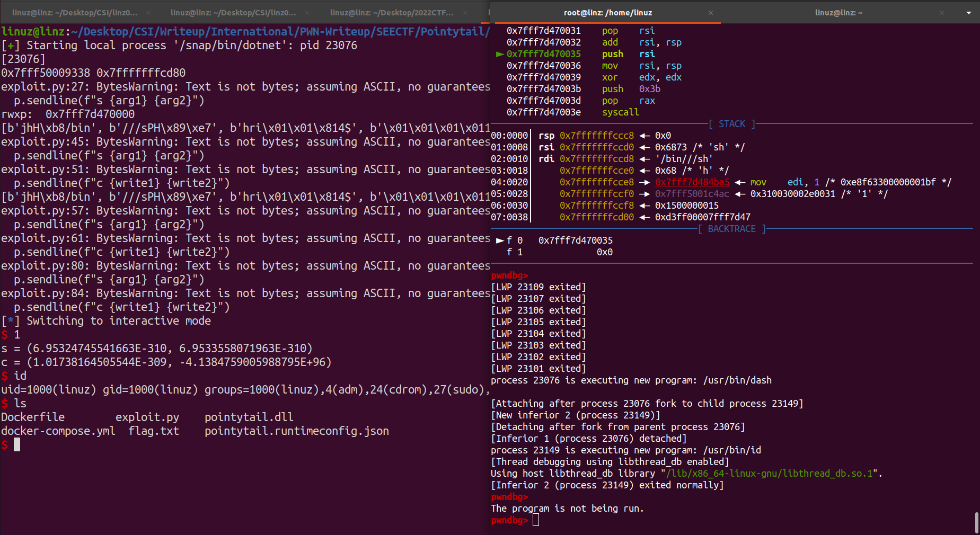Image resolution: width=980 pixels, height=535 pixels.
Task: Click 'executing new program: /usr/bin/dash' line
Action: point(631,380)
